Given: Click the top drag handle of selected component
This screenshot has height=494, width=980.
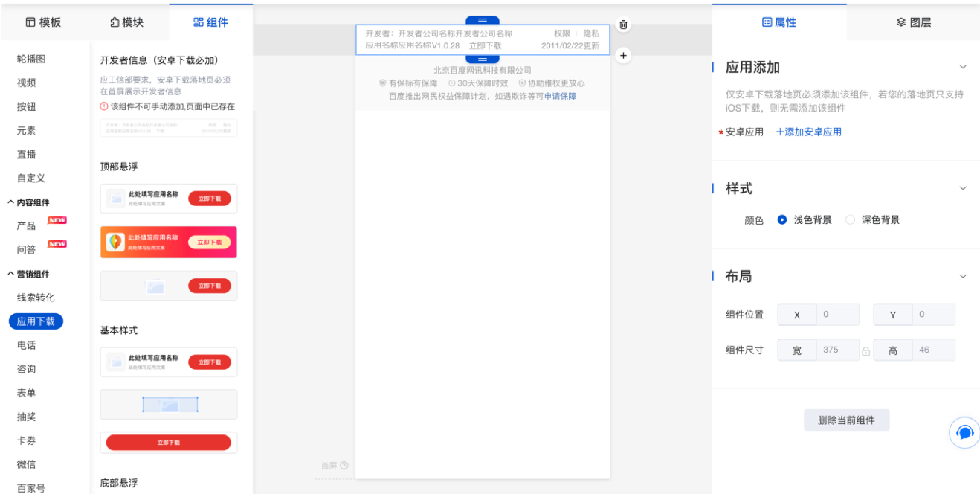Looking at the screenshot, I should pyautogui.click(x=483, y=21).
